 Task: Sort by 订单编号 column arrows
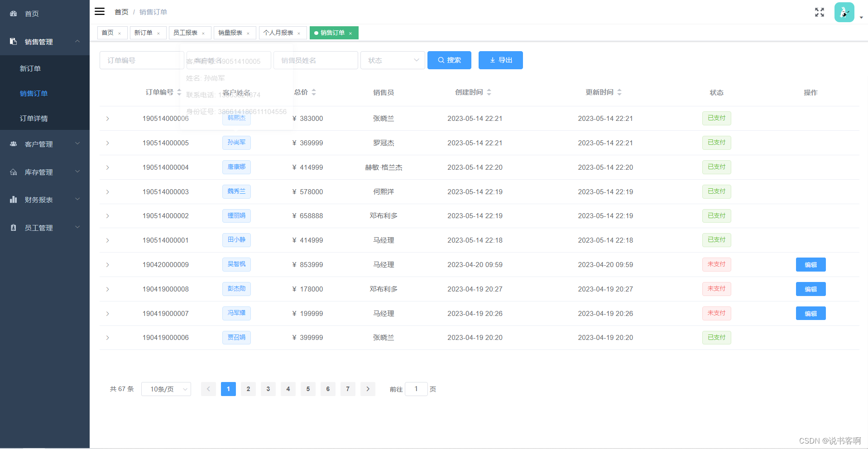point(179,92)
